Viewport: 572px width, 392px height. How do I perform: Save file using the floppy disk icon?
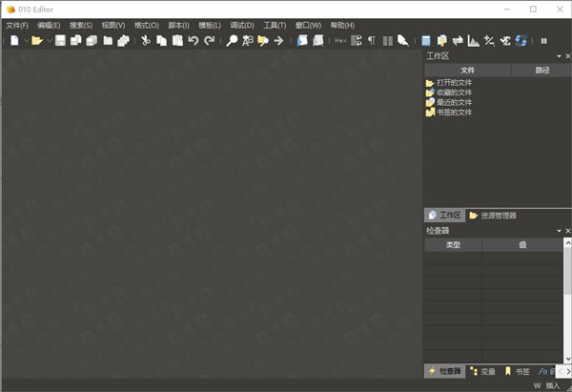(60, 40)
